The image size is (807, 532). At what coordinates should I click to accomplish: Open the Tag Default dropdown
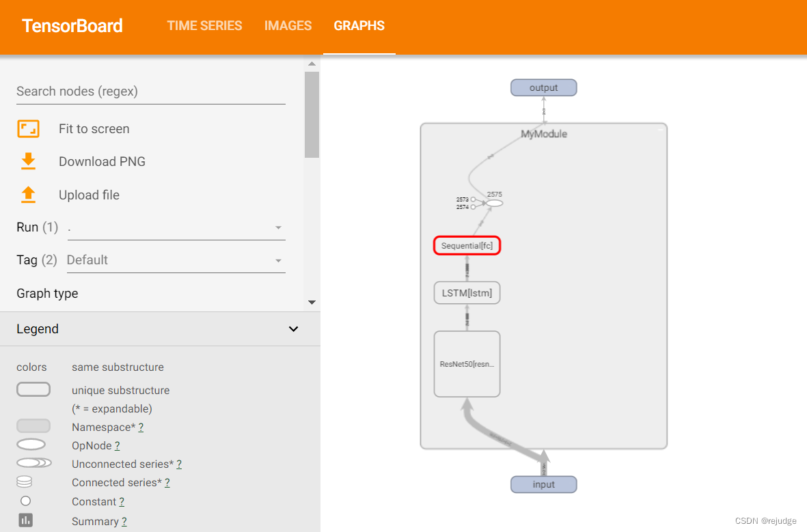[x=176, y=260]
